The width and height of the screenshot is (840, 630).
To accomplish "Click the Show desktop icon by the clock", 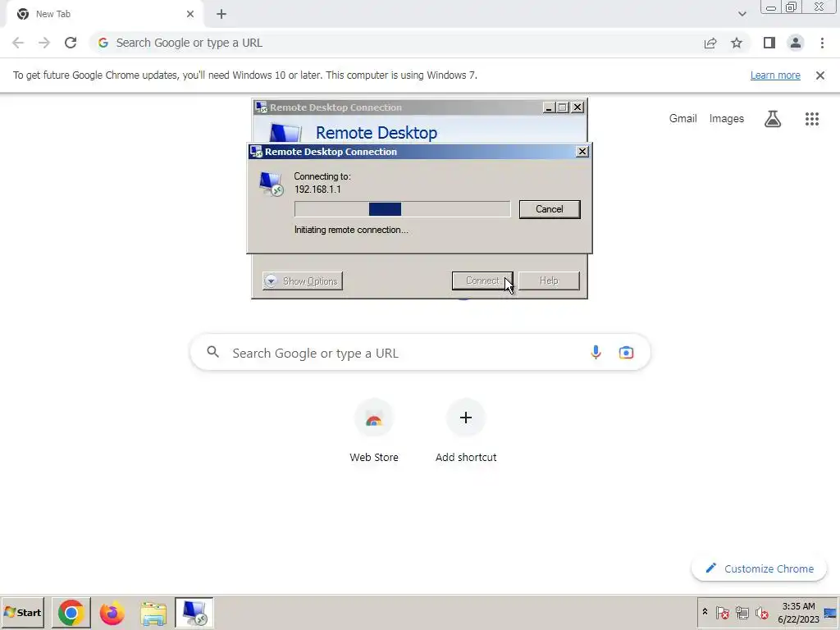I will click(x=830, y=613).
